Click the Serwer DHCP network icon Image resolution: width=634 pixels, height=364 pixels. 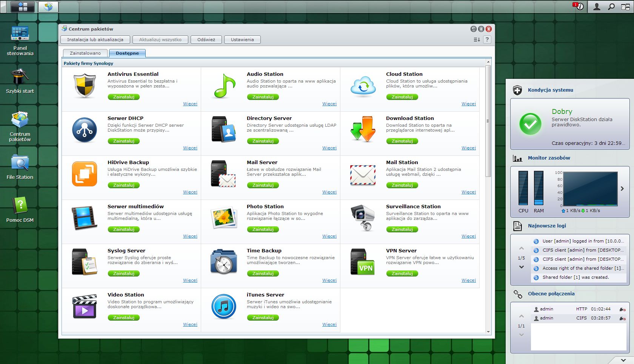pyautogui.click(x=85, y=130)
